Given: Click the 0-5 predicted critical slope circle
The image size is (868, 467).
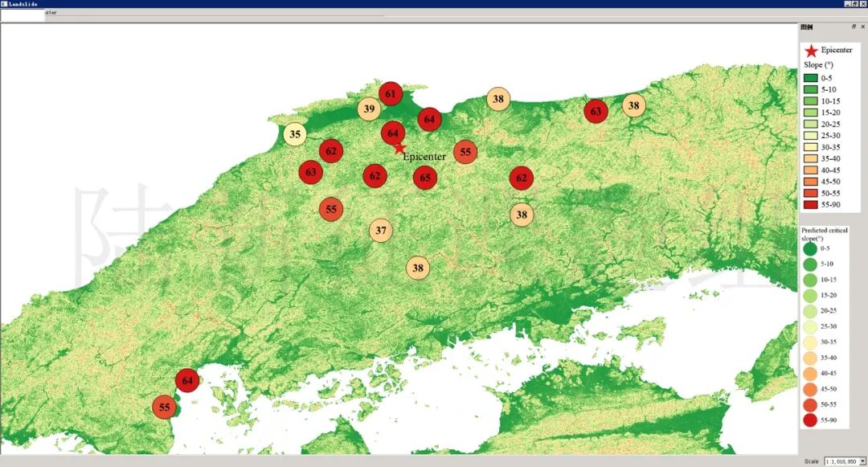Looking at the screenshot, I should coord(810,249).
